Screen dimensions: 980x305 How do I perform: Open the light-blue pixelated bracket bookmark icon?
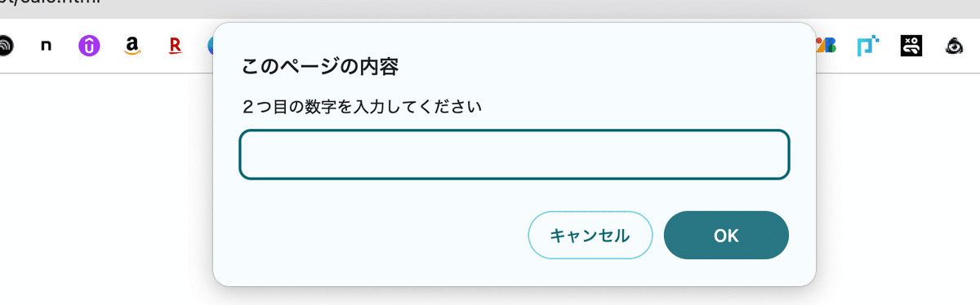click(868, 46)
